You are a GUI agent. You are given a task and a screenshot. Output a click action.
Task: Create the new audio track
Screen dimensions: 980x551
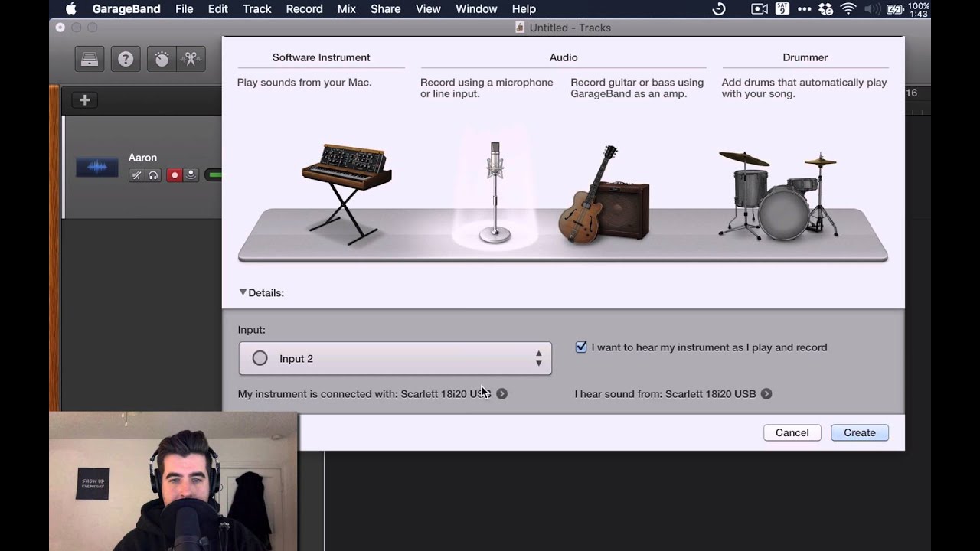coord(860,432)
